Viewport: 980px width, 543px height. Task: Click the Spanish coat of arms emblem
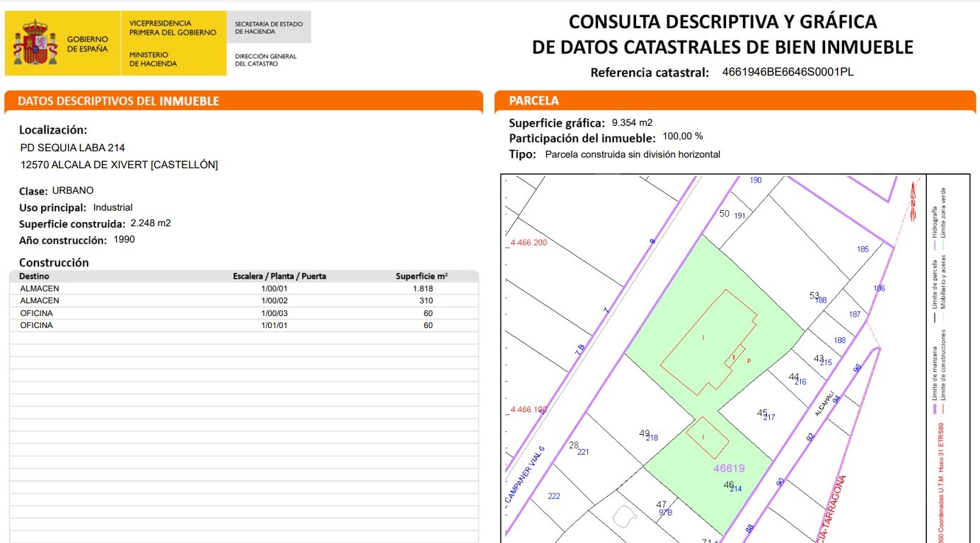(35, 42)
